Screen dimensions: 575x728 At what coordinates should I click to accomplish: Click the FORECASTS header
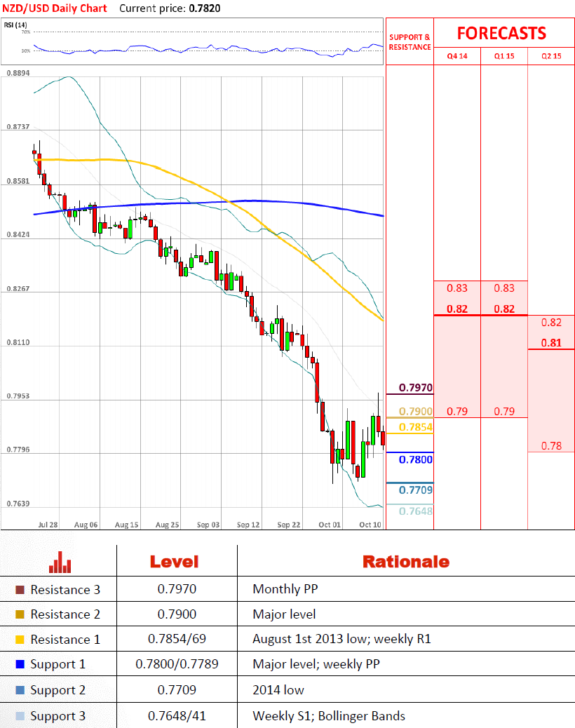click(501, 34)
